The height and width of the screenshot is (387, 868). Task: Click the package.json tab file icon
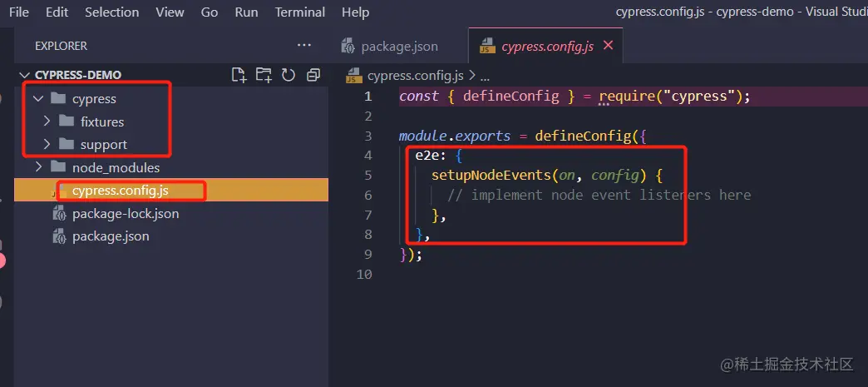coord(348,46)
